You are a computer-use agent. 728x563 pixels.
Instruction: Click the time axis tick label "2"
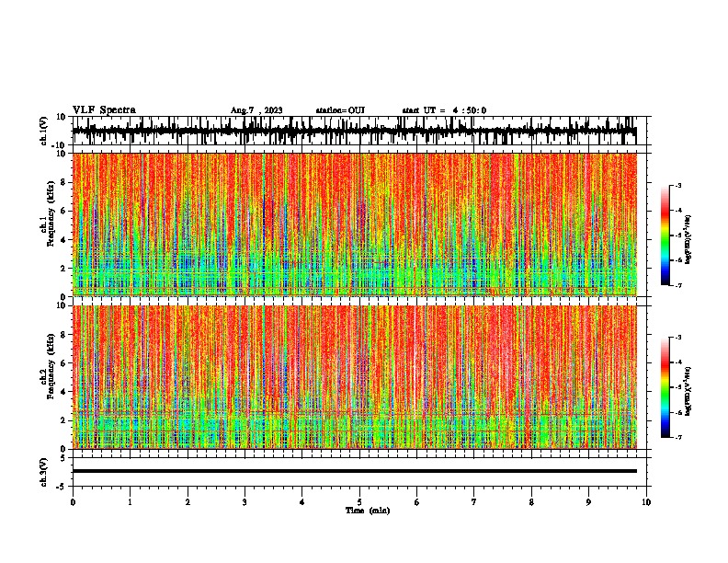coord(188,502)
